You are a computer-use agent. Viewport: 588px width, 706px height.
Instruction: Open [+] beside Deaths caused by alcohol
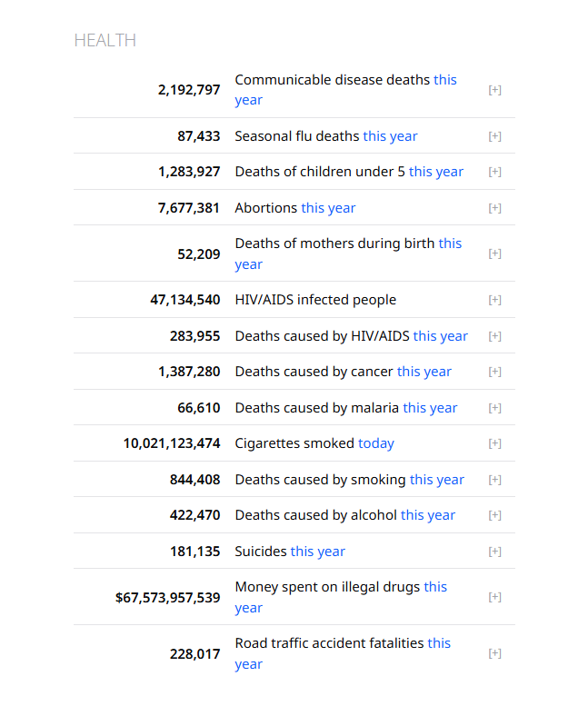coord(494,515)
